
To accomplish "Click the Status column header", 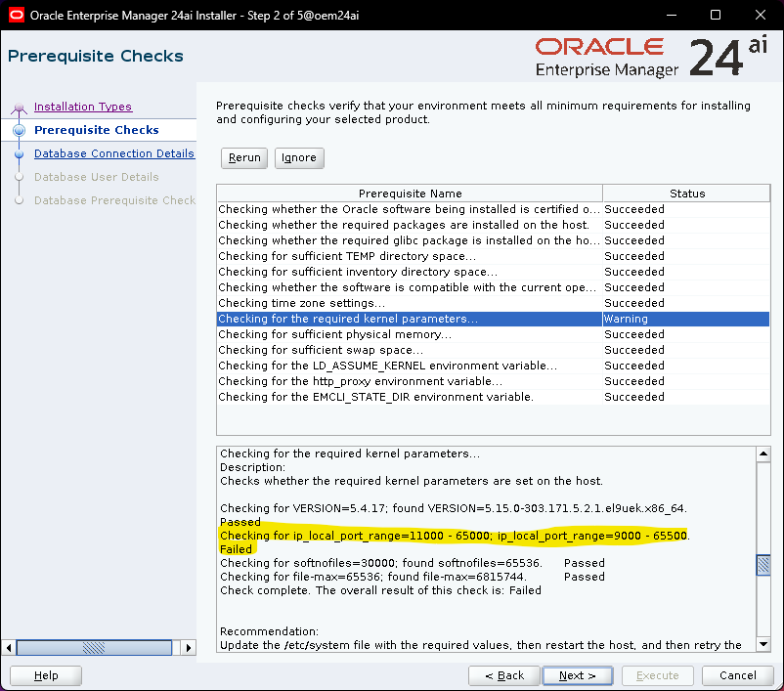I will point(686,194).
